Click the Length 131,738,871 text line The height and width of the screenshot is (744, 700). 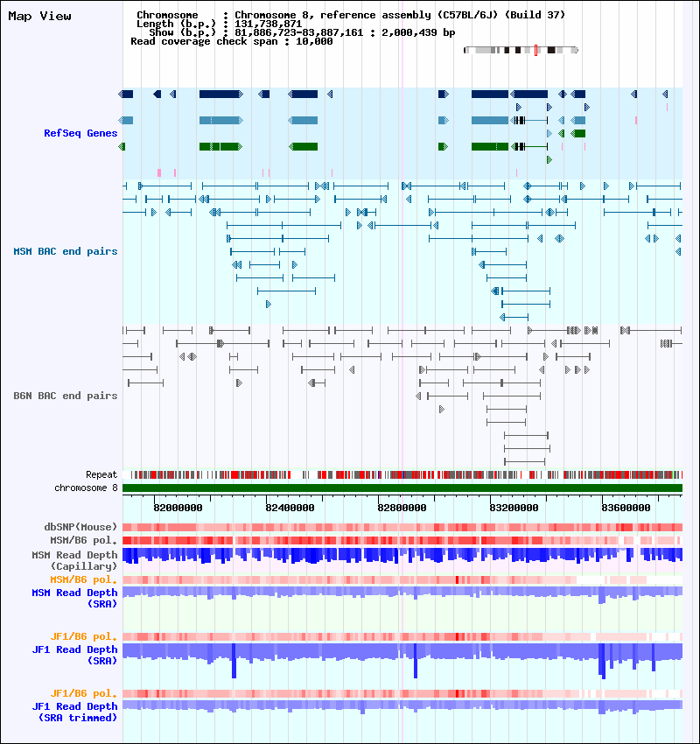[x=219, y=24]
